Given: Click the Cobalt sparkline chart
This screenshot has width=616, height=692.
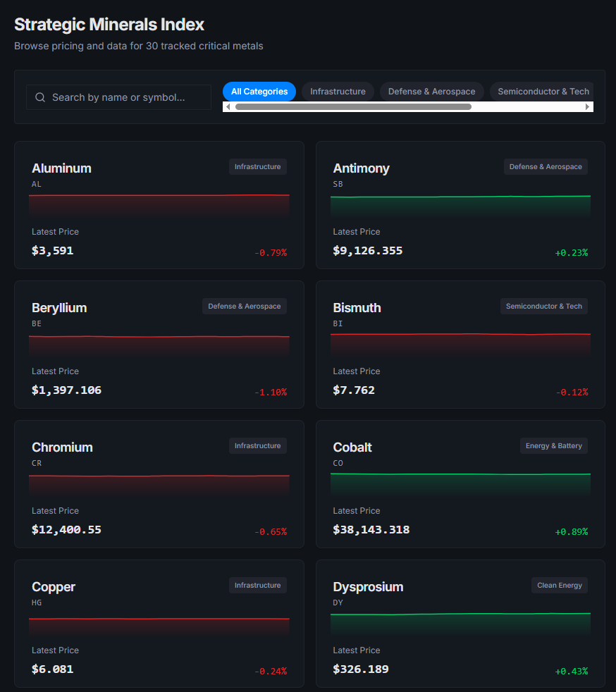Looking at the screenshot, I should pos(460,483).
